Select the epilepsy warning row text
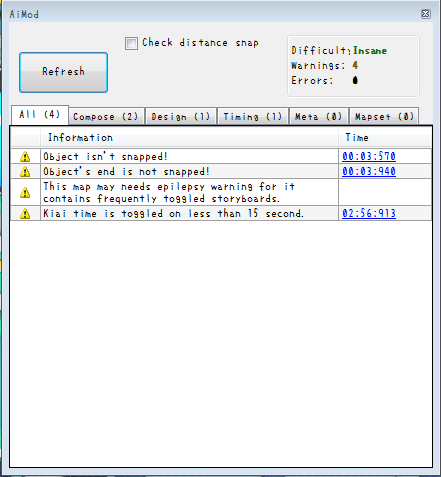The width and height of the screenshot is (441, 477). [169, 192]
